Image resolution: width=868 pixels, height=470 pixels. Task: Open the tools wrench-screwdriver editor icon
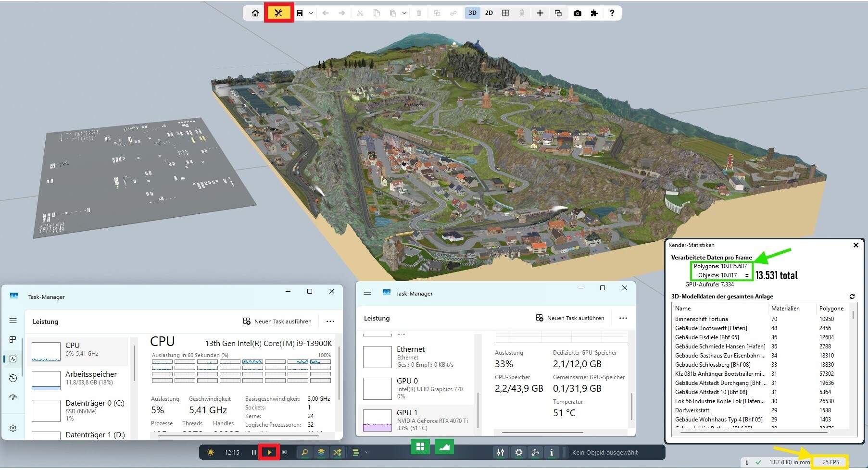pyautogui.click(x=278, y=13)
